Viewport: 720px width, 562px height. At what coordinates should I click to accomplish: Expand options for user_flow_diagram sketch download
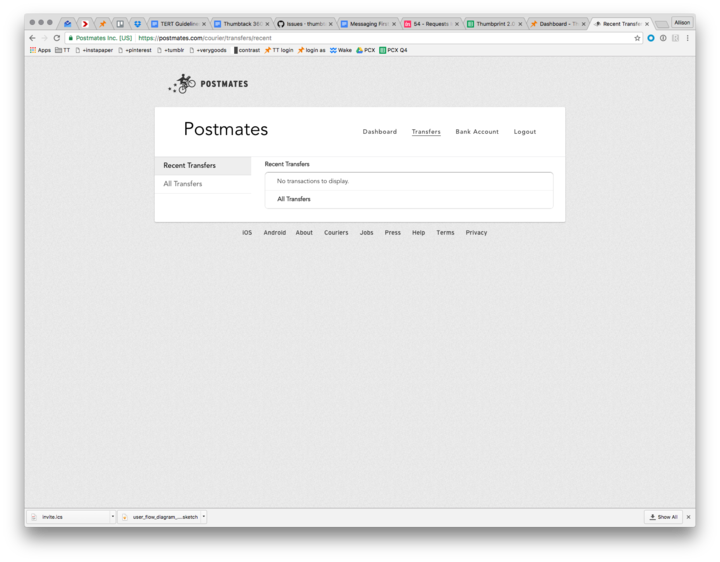(204, 517)
